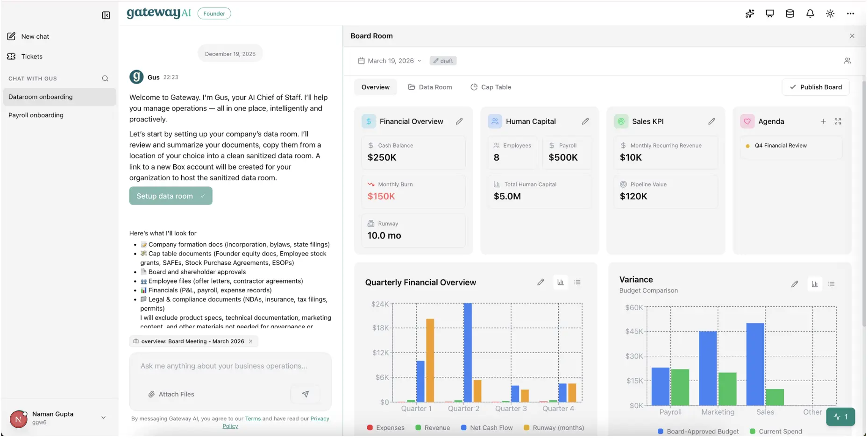Viewport: 868px width, 439px height.
Task: Toggle Board-Approved Budget legend entry
Action: click(698, 432)
